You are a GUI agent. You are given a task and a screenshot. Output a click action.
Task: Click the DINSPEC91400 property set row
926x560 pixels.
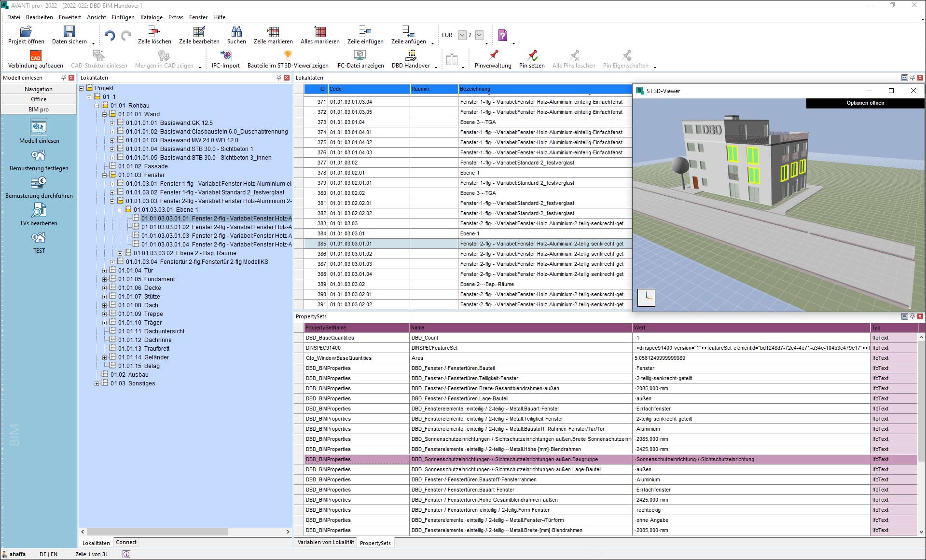[606, 348]
